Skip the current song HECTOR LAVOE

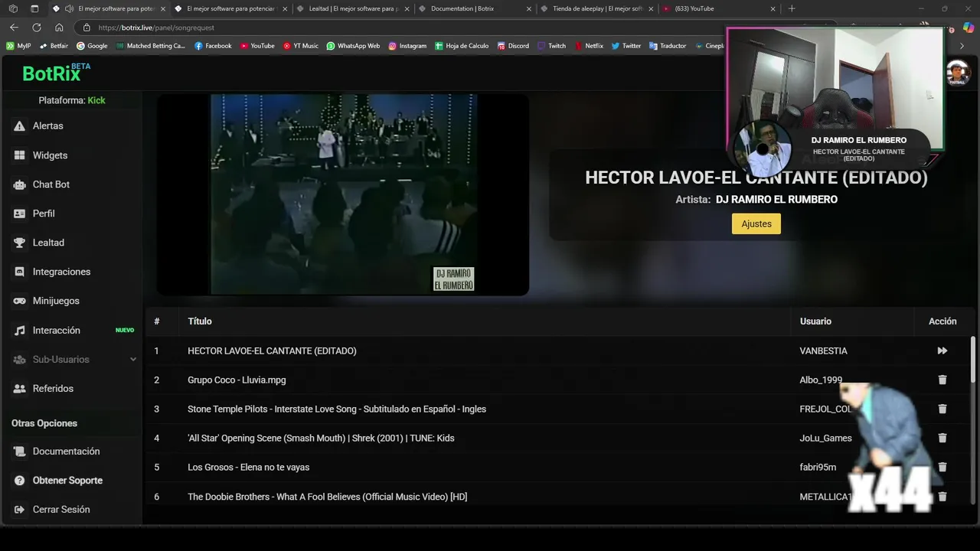pos(942,350)
